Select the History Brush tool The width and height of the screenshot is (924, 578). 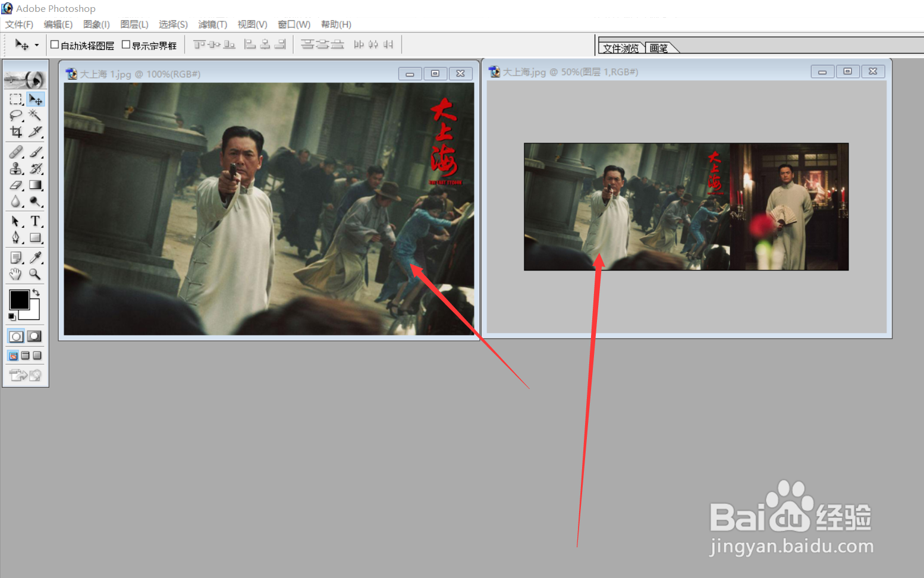click(35, 169)
